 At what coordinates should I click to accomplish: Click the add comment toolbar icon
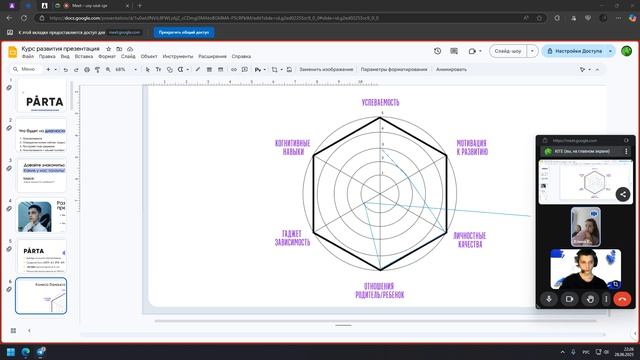244,70
